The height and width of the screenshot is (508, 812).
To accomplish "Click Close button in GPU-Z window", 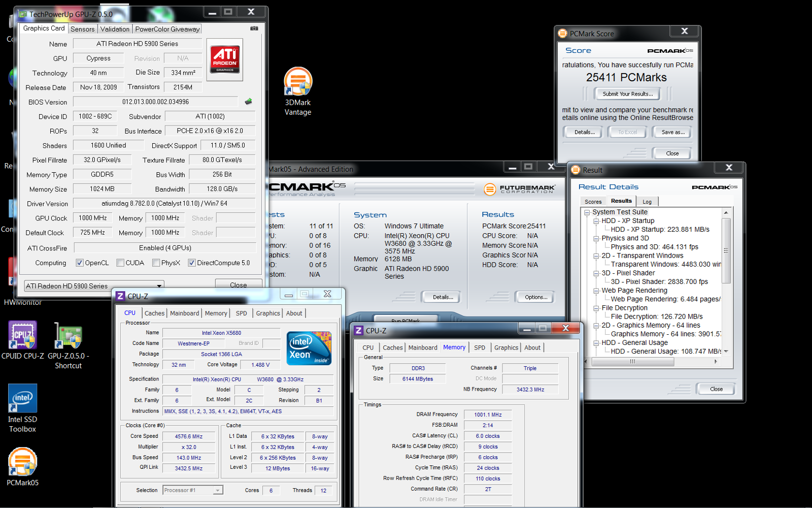I will click(x=239, y=284).
